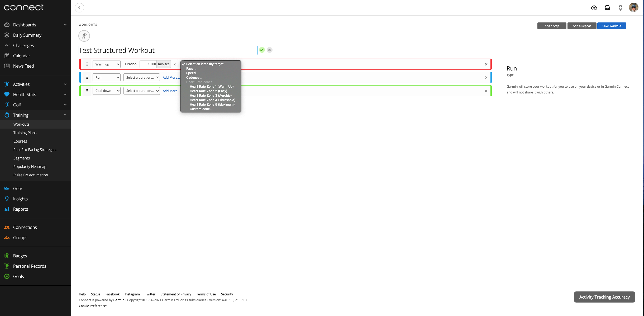Click the cloud upload sync icon
Screen dimensions: 644x316
tap(594, 8)
